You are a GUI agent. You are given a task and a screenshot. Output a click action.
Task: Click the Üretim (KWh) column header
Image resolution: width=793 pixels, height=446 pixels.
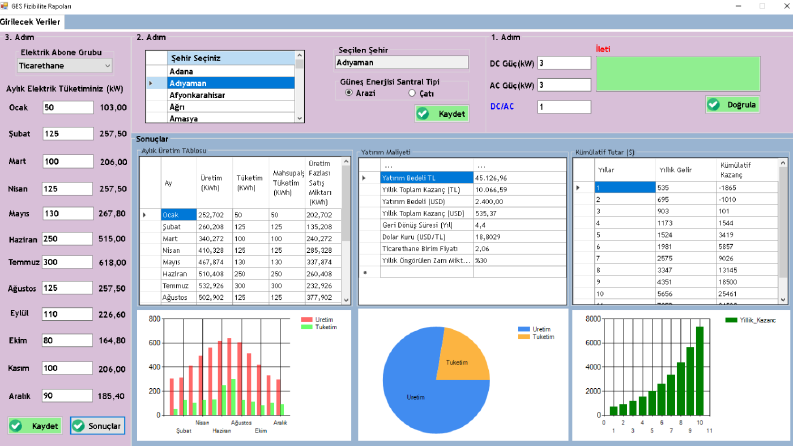(x=214, y=183)
